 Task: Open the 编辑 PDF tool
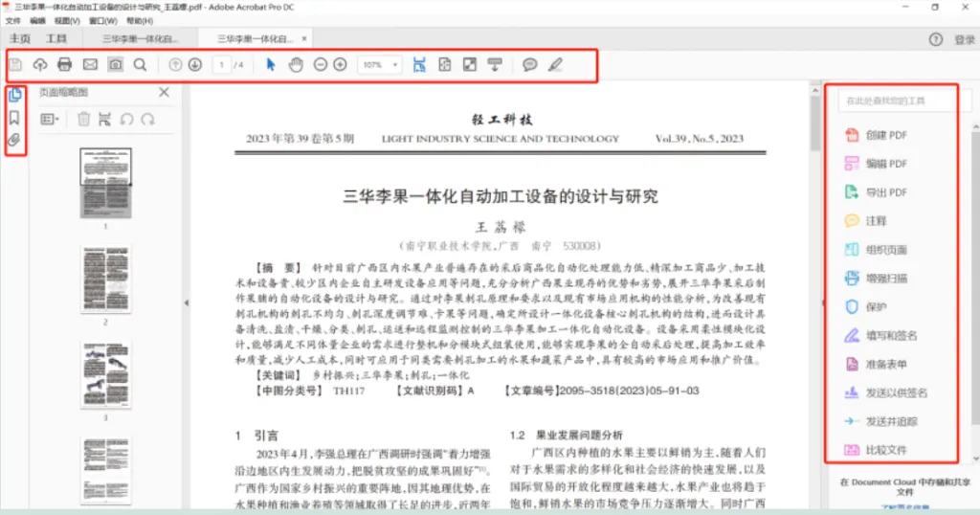click(x=876, y=164)
